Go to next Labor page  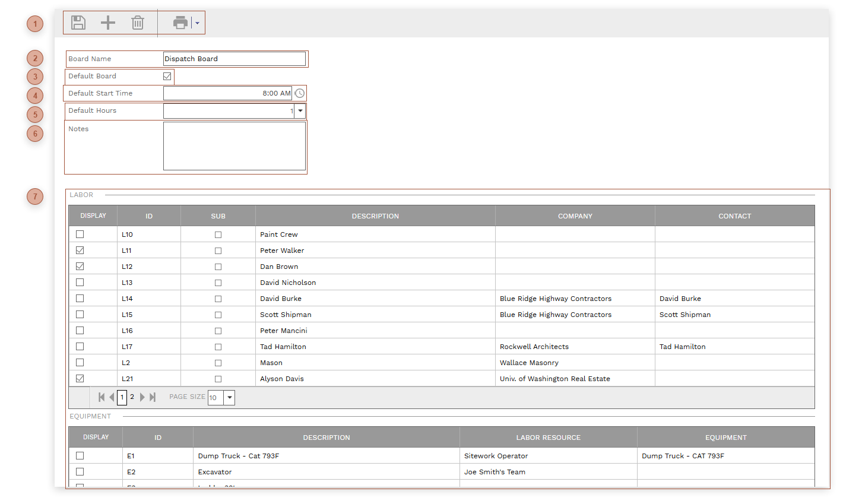click(142, 397)
